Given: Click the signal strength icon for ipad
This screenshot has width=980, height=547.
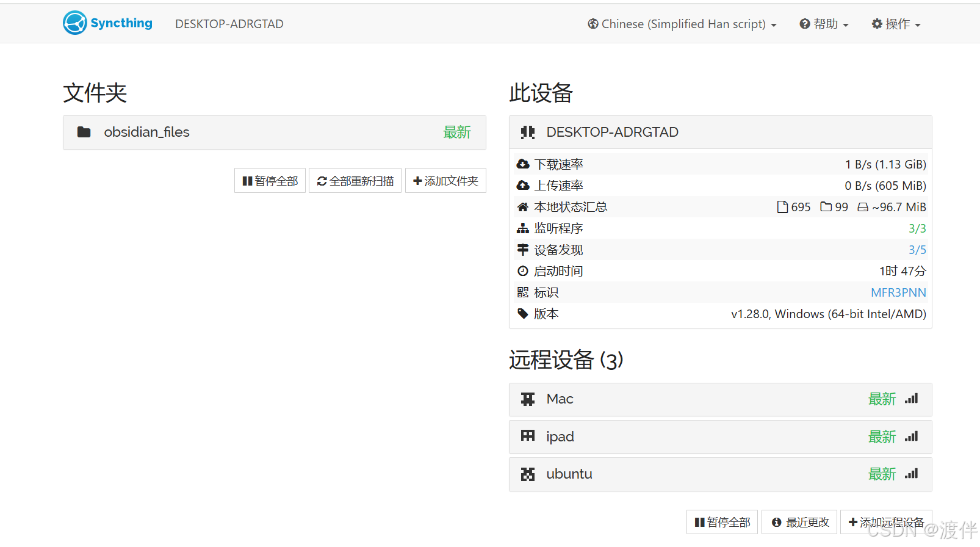Looking at the screenshot, I should point(912,437).
